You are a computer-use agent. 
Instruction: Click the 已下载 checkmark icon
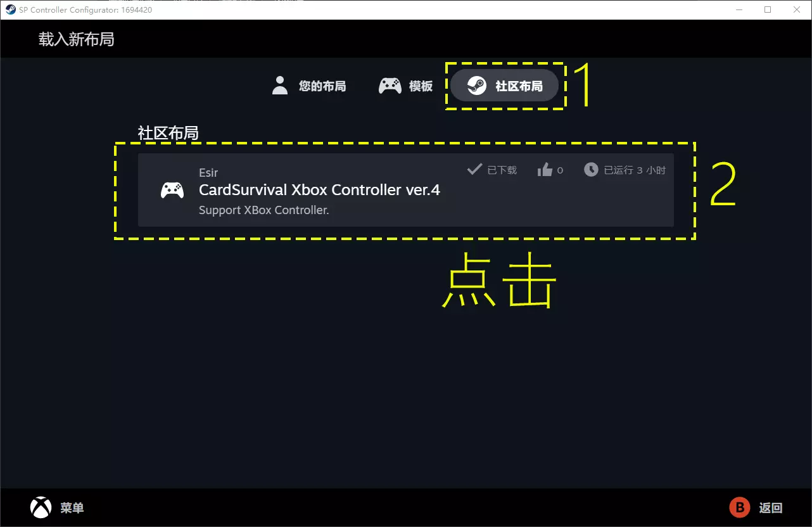coord(474,169)
